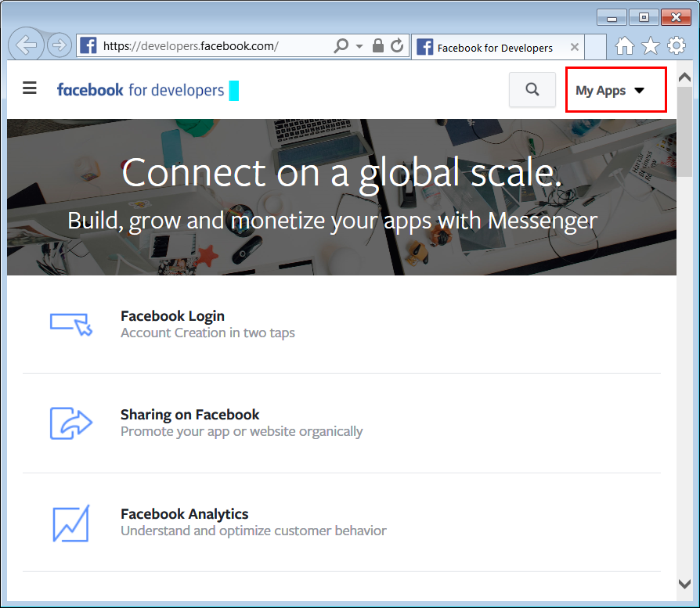Click the 'Connect on a global scale.' headline
Screen dimensions: 700x608
341,173
